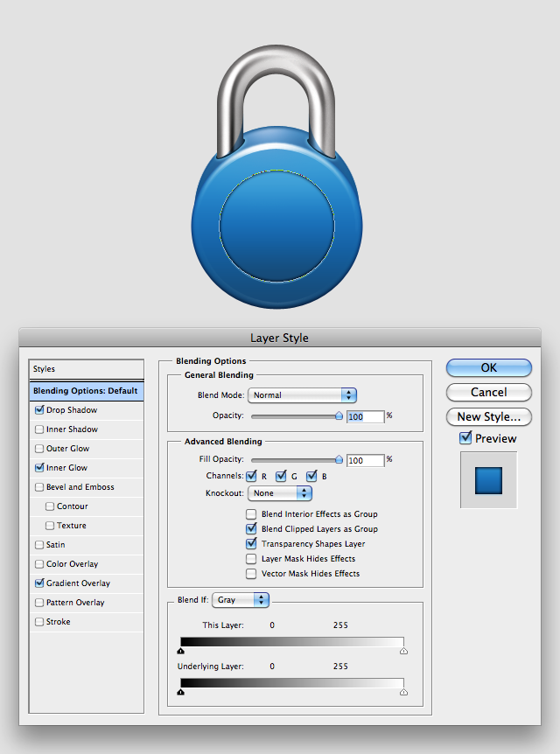Screen dimensions: 560x754
Task: Click the Opacity value field
Action: click(366, 417)
